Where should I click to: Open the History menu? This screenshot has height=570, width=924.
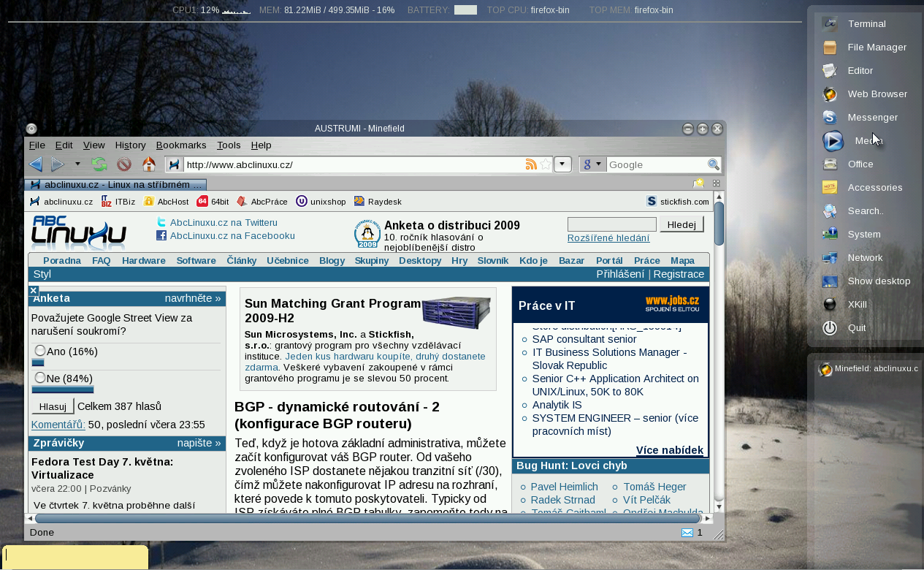tap(130, 145)
